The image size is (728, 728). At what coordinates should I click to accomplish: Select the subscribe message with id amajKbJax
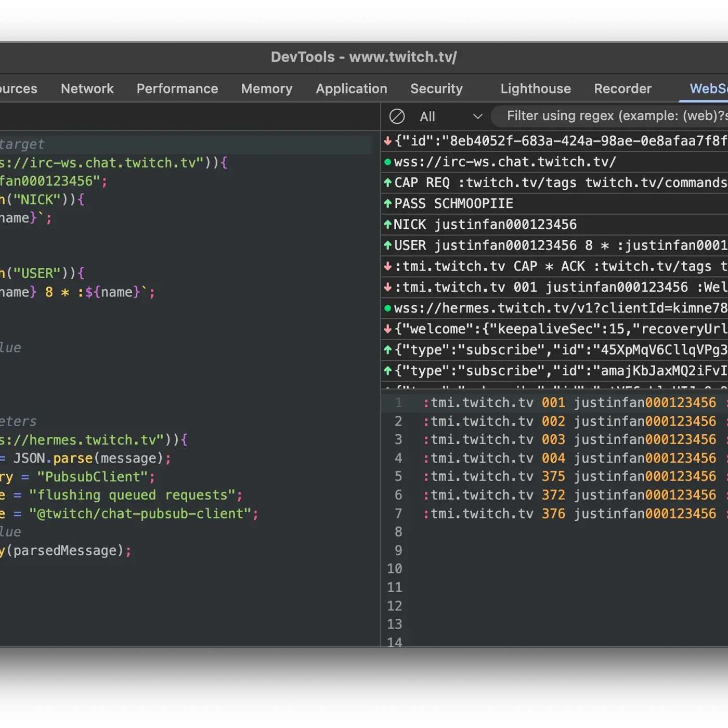[x=554, y=371]
